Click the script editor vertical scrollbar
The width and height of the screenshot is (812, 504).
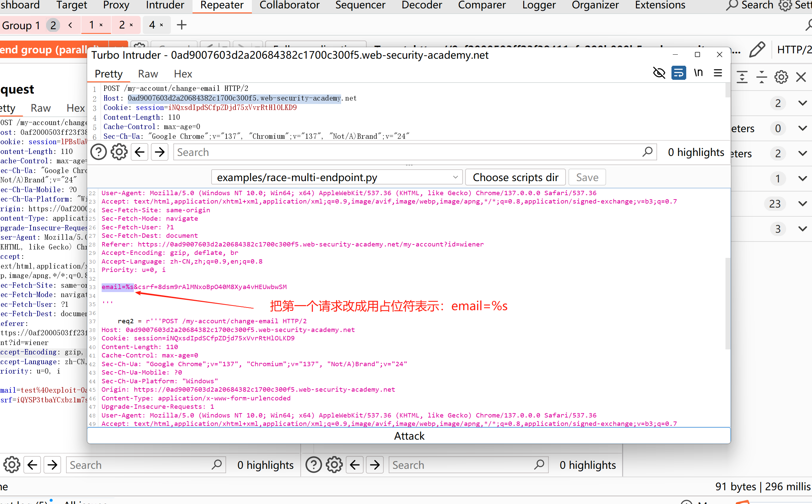[x=727, y=303]
